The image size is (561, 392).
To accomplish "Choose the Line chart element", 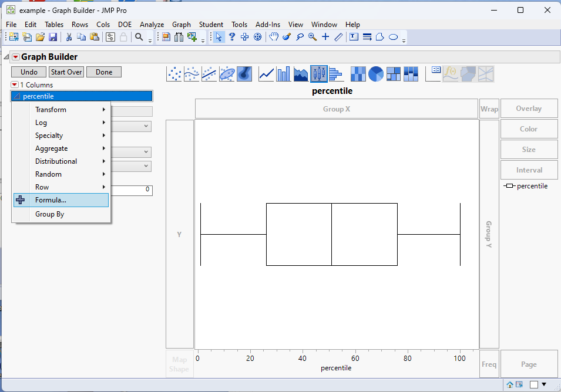I will pyautogui.click(x=266, y=74).
